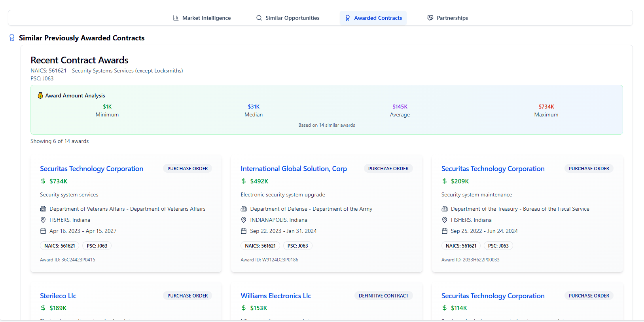Click the building icon beside Department of Defense
644x322 pixels.
click(244, 209)
